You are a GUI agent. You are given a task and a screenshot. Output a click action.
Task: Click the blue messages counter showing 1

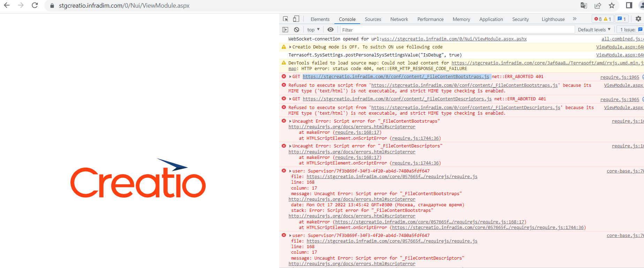(622, 19)
